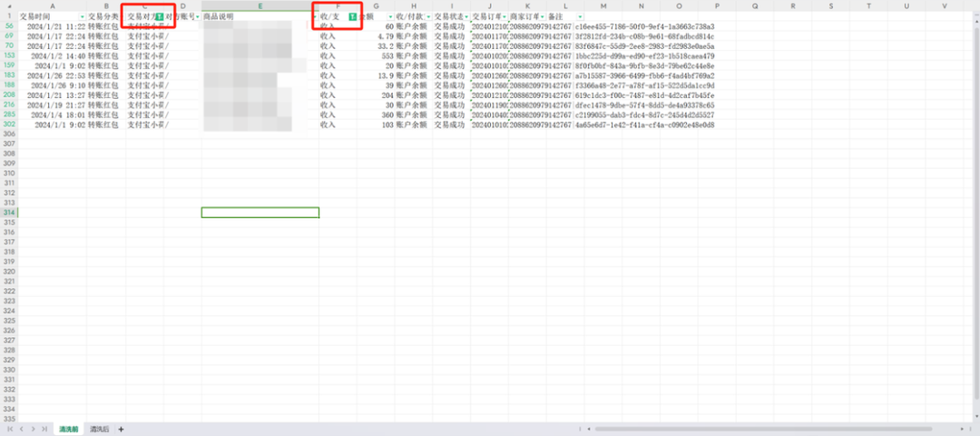The height and width of the screenshot is (436, 980).
Task: Select column P header
Action: pyautogui.click(x=717, y=5)
